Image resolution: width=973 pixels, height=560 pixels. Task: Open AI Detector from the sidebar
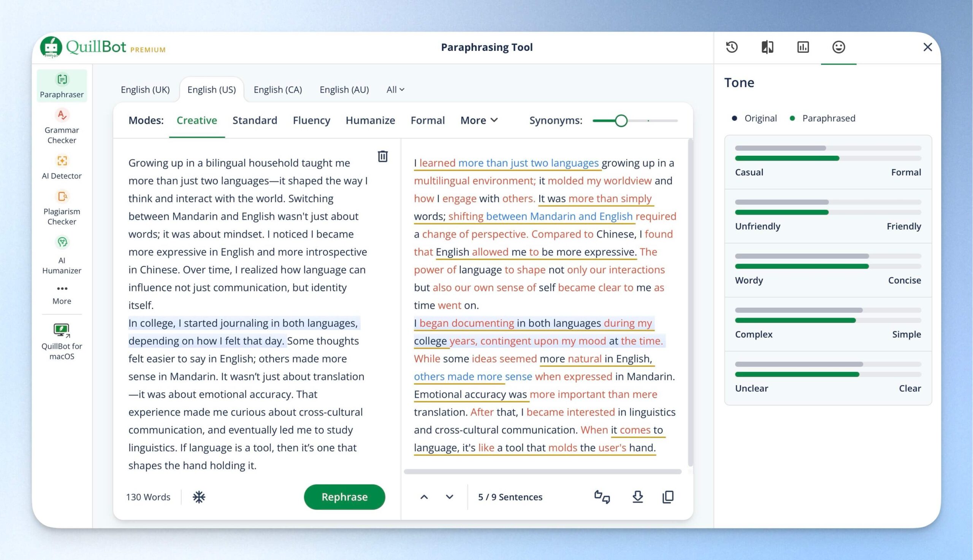[x=62, y=167]
